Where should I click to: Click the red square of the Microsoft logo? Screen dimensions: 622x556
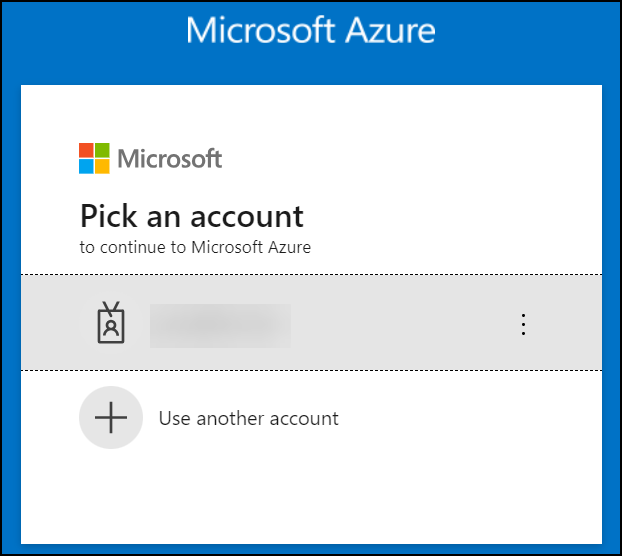(86, 150)
